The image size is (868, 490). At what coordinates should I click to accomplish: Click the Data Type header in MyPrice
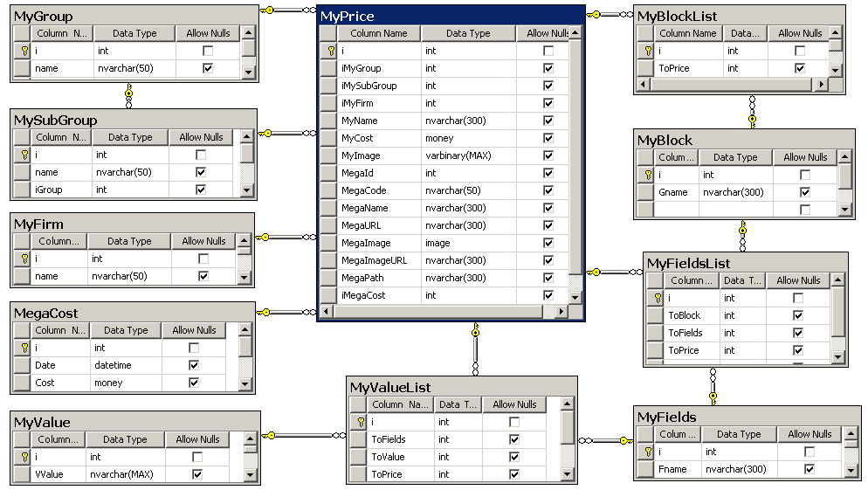click(x=468, y=33)
